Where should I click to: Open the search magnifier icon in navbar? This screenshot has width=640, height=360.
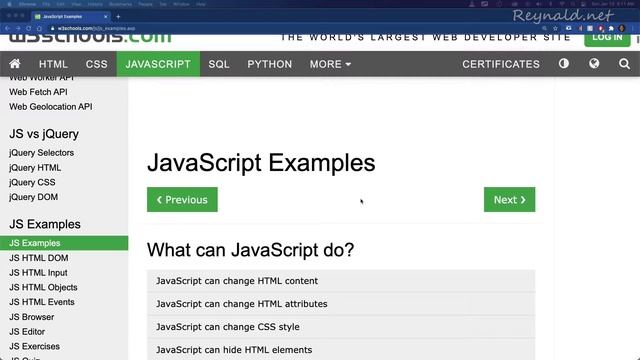(x=624, y=64)
